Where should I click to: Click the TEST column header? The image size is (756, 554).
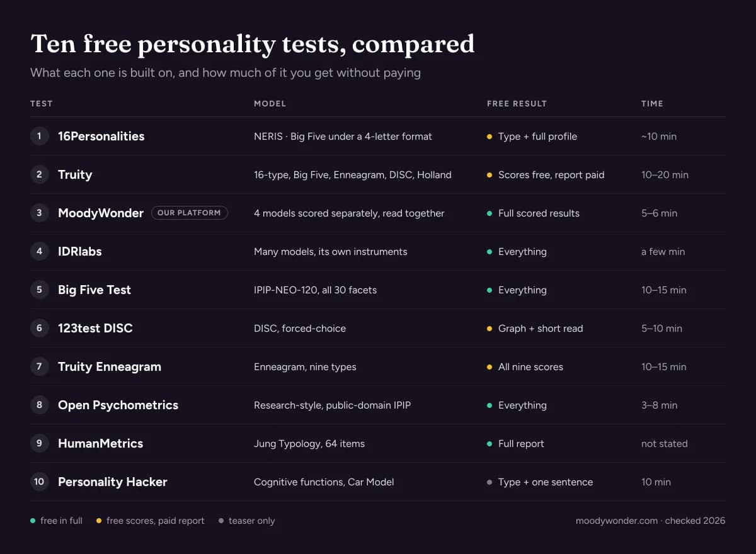click(42, 103)
